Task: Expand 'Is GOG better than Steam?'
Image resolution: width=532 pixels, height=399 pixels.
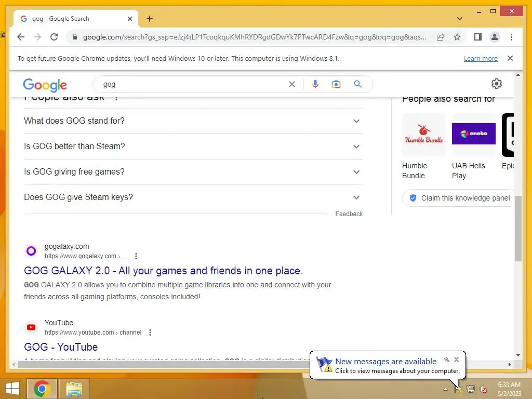Action: click(193, 146)
